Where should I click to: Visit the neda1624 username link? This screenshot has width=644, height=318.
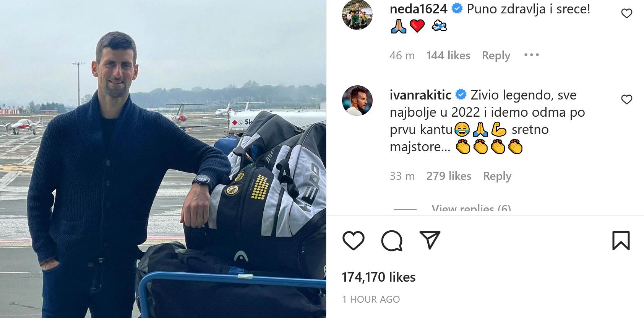tap(419, 9)
